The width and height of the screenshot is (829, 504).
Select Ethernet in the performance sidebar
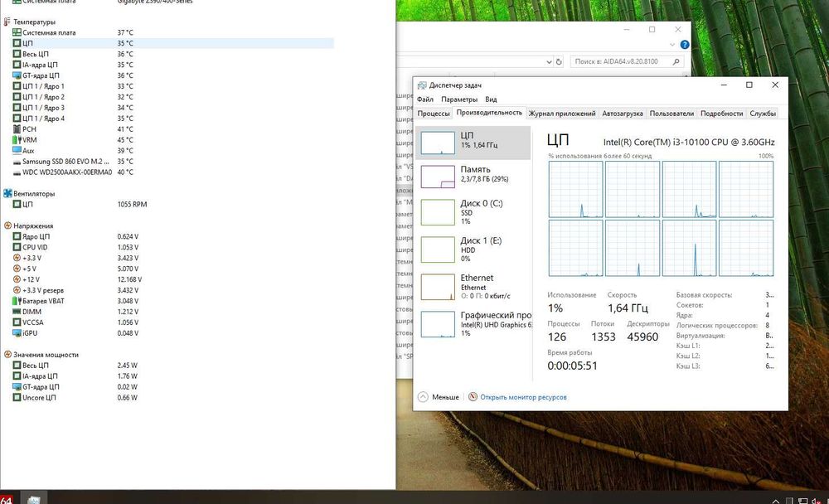(473, 287)
